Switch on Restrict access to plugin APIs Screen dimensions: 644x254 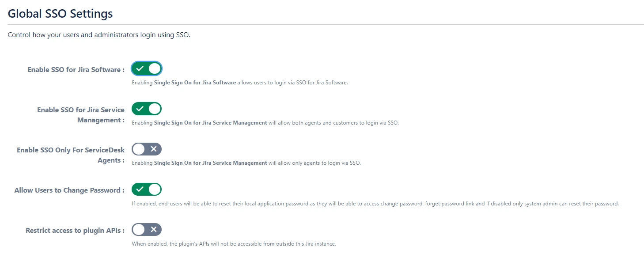[147, 230]
